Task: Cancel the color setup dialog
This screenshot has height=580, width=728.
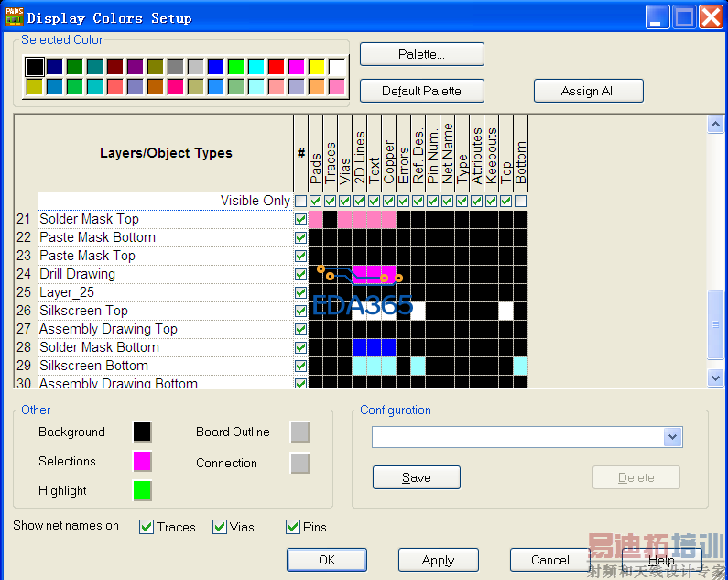Action: [550, 560]
